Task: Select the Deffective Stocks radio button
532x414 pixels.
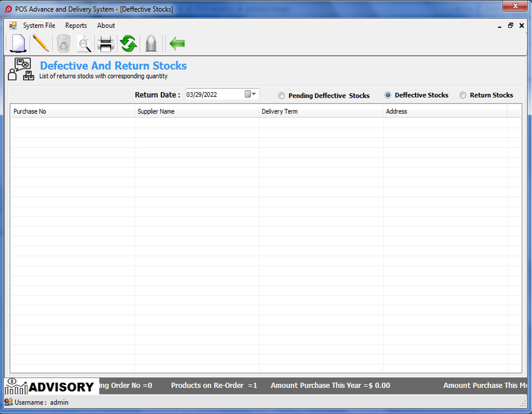Action: point(388,95)
